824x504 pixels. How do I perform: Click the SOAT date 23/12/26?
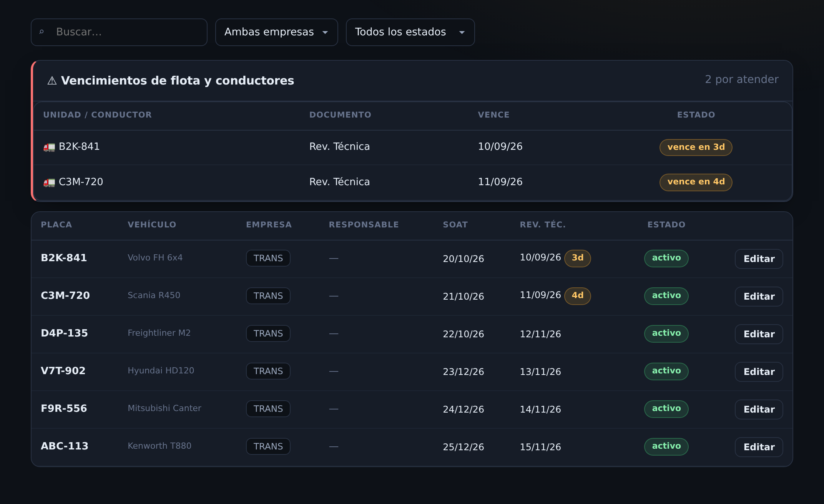[x=463, y=372]
